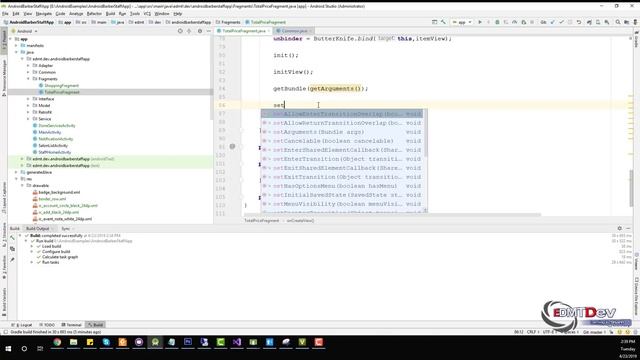
Task: Choose setCancelable completion suggestion
Action: [342, 141]
